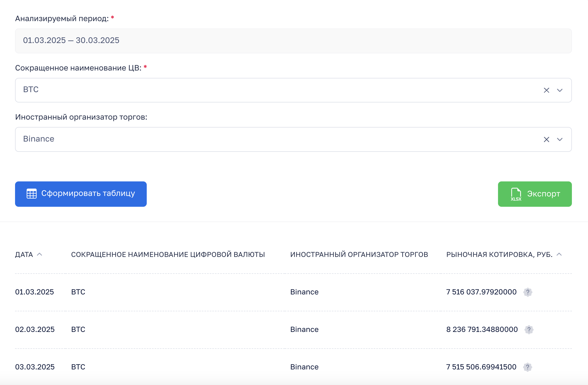
Task: Click the help icon beside 7 516 037.97920000
Action: point(528,292)
